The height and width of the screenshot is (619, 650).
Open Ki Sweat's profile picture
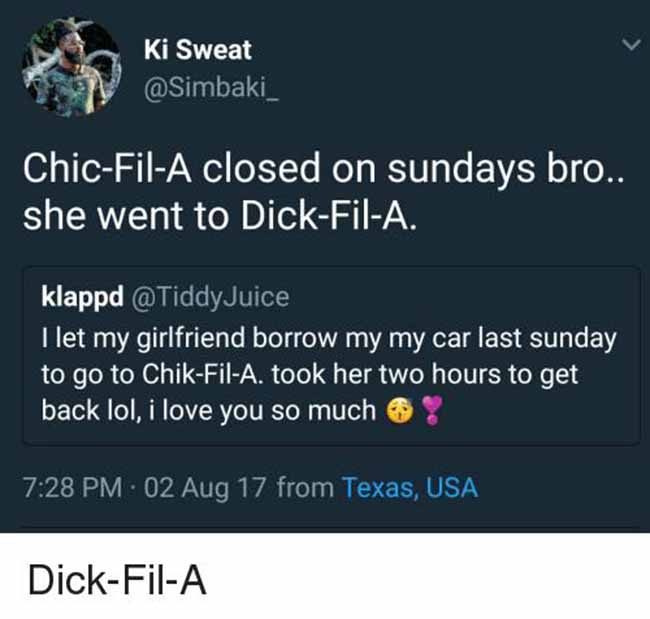click(x=71, y=67)
